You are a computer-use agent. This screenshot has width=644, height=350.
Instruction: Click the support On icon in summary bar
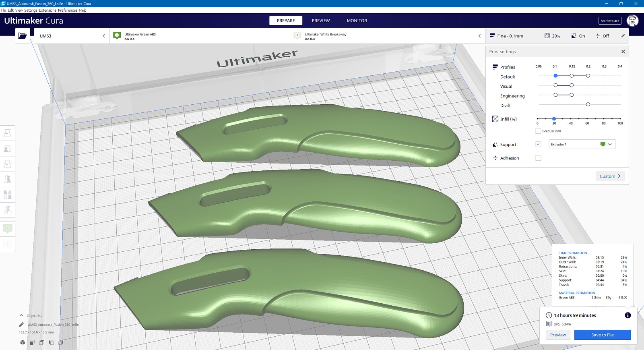click(x=574, y=36)
